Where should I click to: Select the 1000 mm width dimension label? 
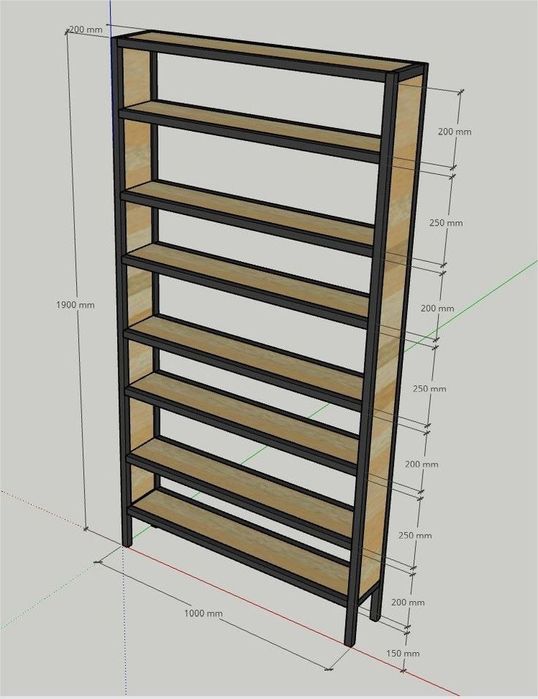[x=203, y=613]
